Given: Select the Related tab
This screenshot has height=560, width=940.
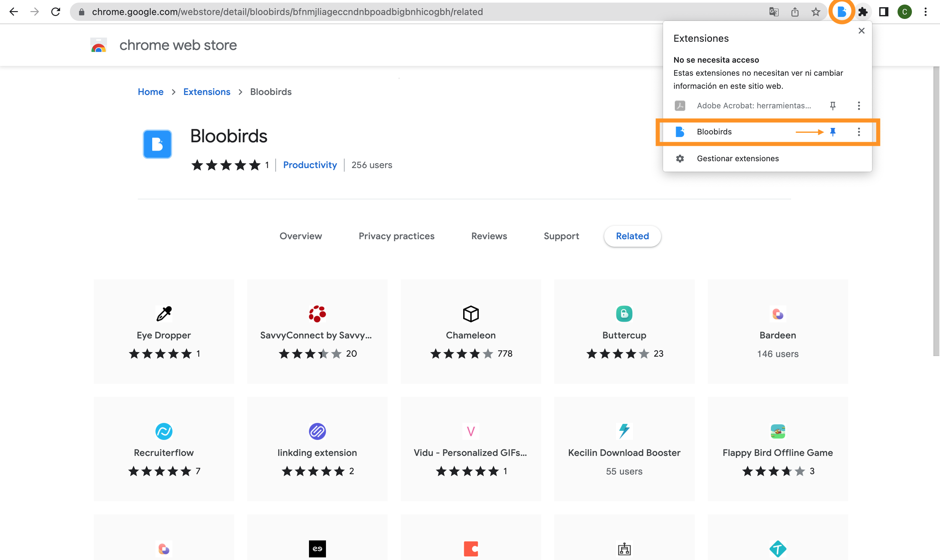Looking at the screenshot, I should pyautogui.click(x=632, y=236).
